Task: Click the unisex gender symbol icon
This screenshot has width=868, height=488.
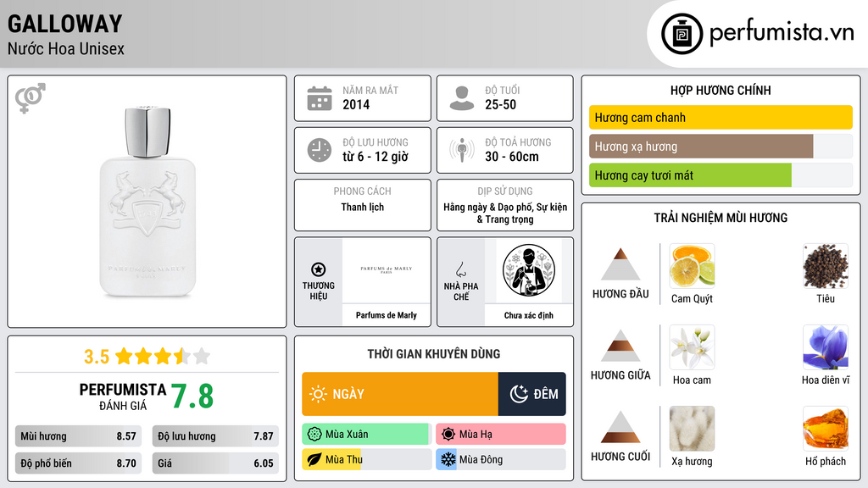Action: pyautogui.click(x=30, y=98)
